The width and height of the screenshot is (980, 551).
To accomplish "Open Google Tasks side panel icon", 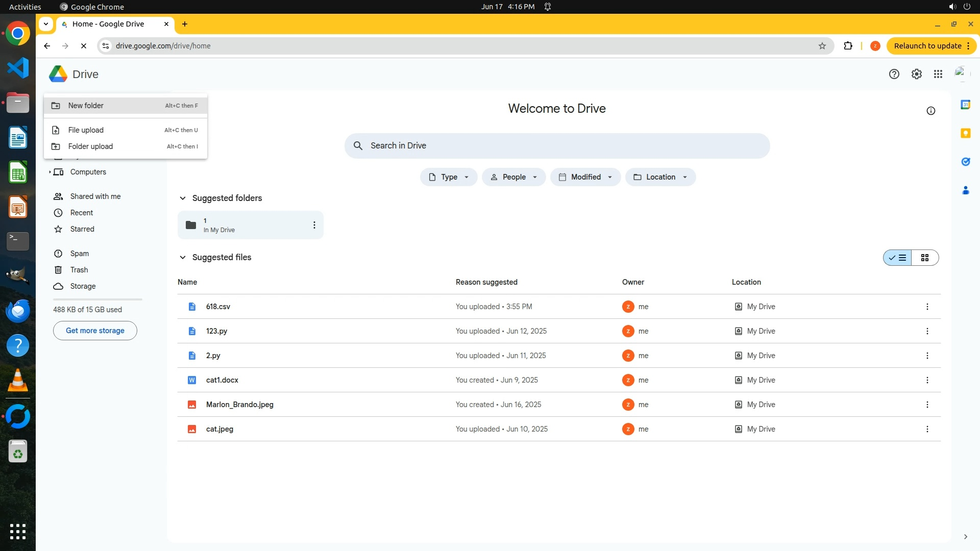I will coord(965,162).
